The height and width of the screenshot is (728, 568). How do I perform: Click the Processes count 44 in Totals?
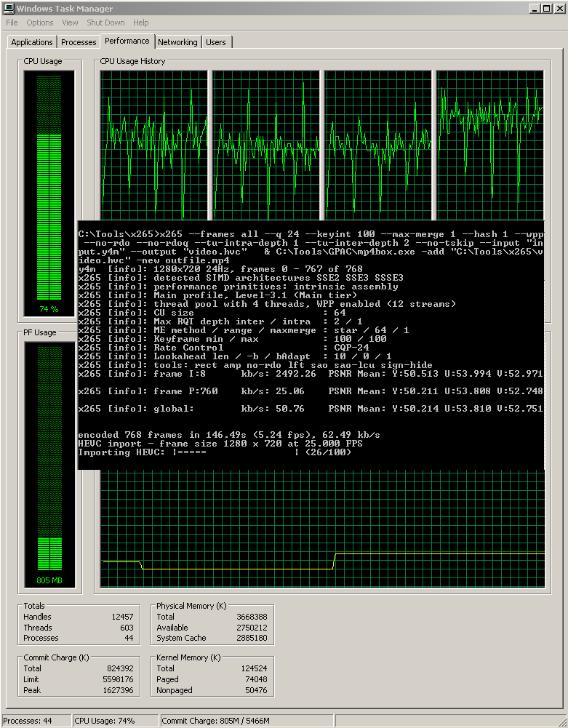(129, 638)
